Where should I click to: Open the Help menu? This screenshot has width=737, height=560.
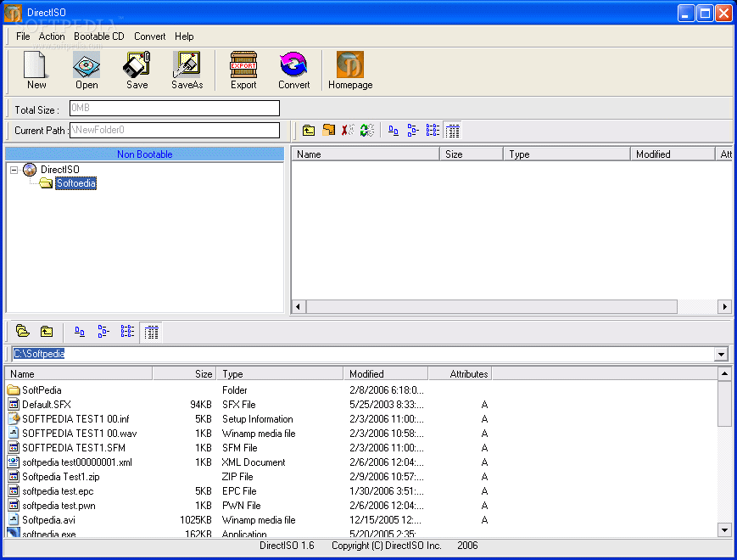click(x=184, y=36)
